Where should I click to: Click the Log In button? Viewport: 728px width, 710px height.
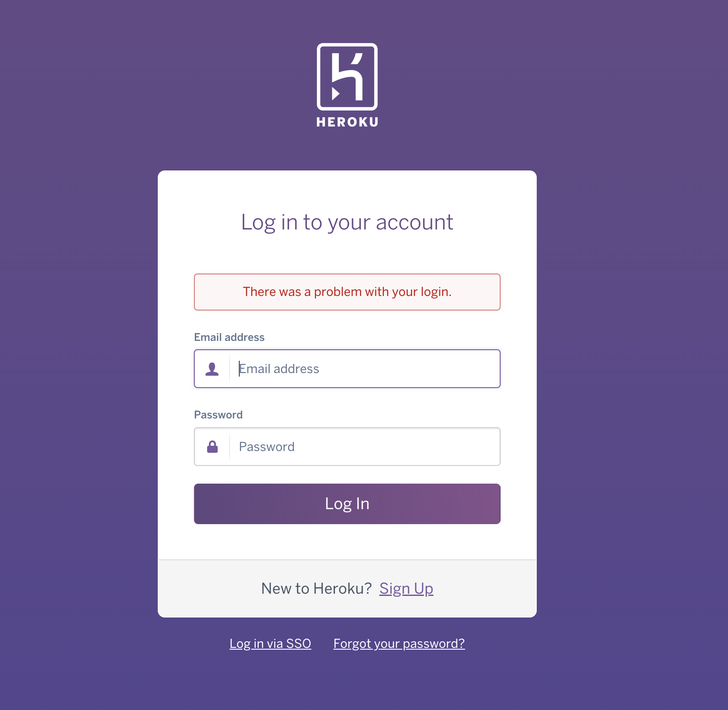(x=347, y=504)
